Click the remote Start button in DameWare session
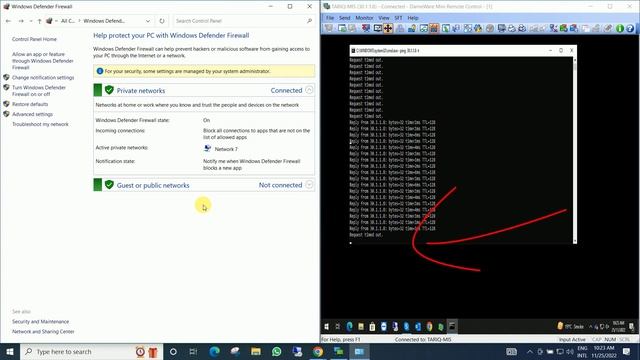The height and width of the screenshot is (360, 640). pyautogui.click(x=327, y=327)
